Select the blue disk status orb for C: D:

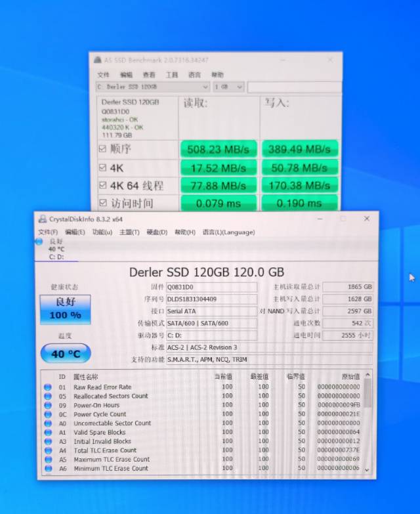[39, 242]
